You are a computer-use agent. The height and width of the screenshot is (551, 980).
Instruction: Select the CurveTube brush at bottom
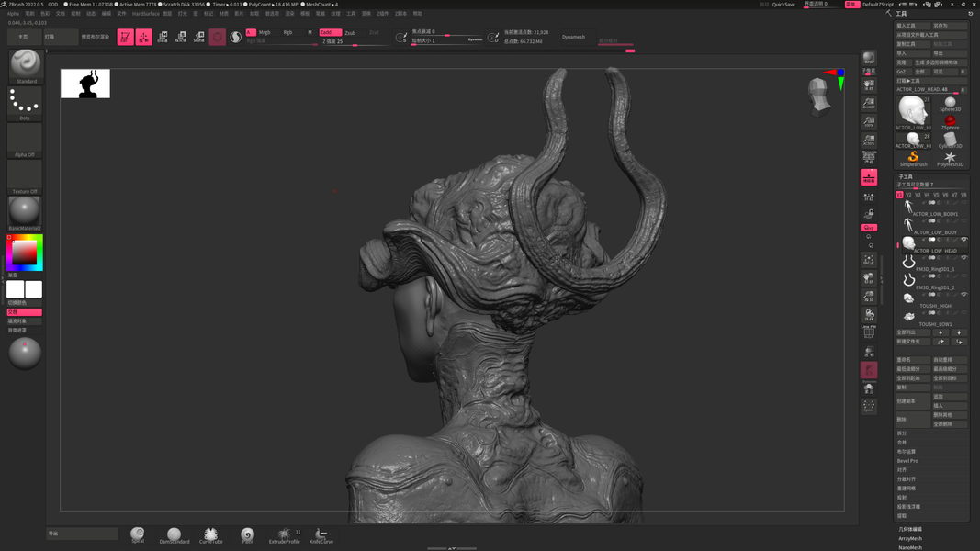click(x=210, y=535)
